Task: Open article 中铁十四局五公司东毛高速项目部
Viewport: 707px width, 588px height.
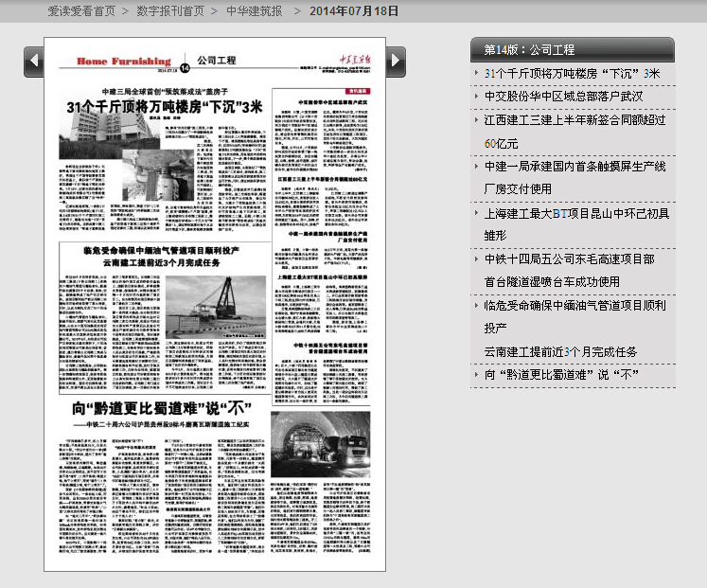Action: click(569, 258)
